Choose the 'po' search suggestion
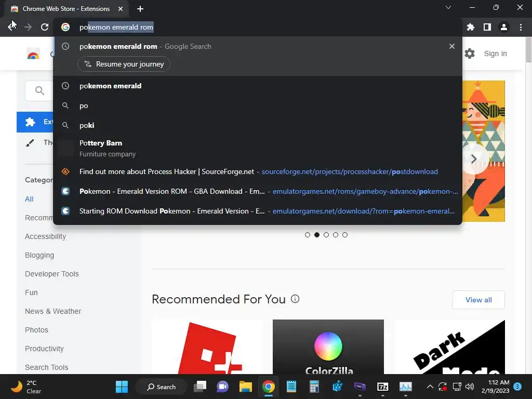 258,105
